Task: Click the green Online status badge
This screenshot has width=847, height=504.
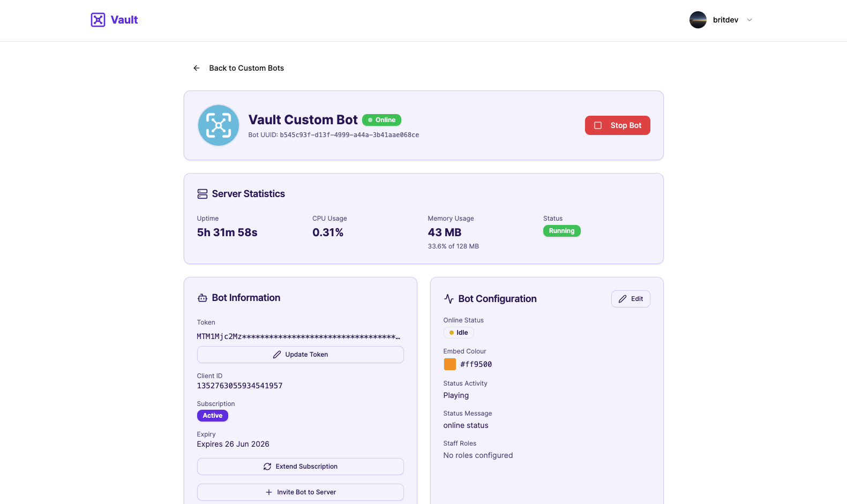Action: click(x=381, y=120)
